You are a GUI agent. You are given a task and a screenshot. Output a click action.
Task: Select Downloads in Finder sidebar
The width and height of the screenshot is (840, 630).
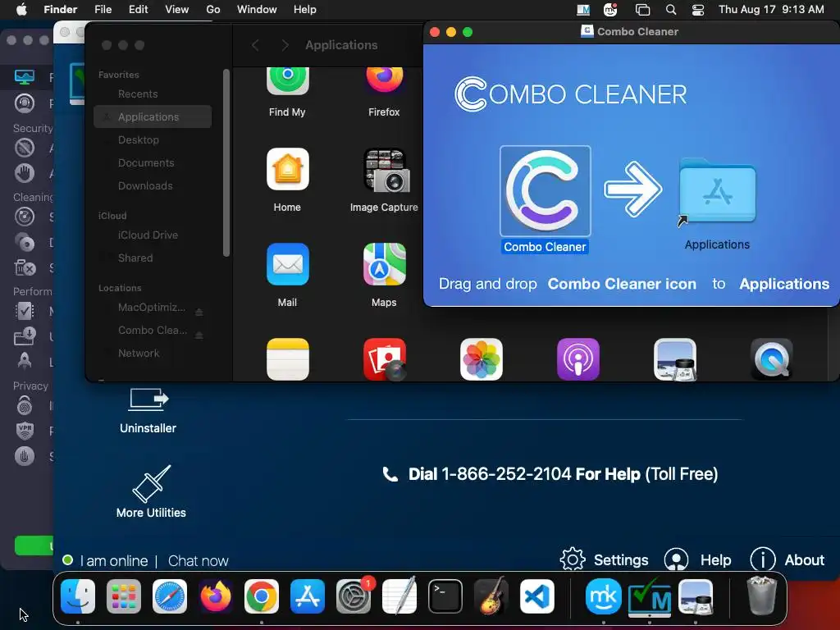pyautogui.click(x=153, y=186)
